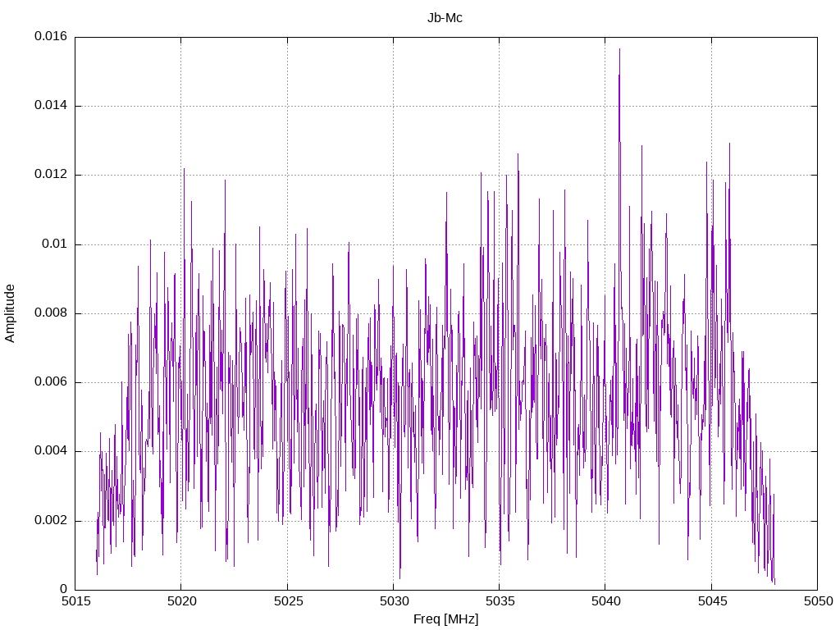Click y-axis tick label 0 at origin

(x=63, y=589)
